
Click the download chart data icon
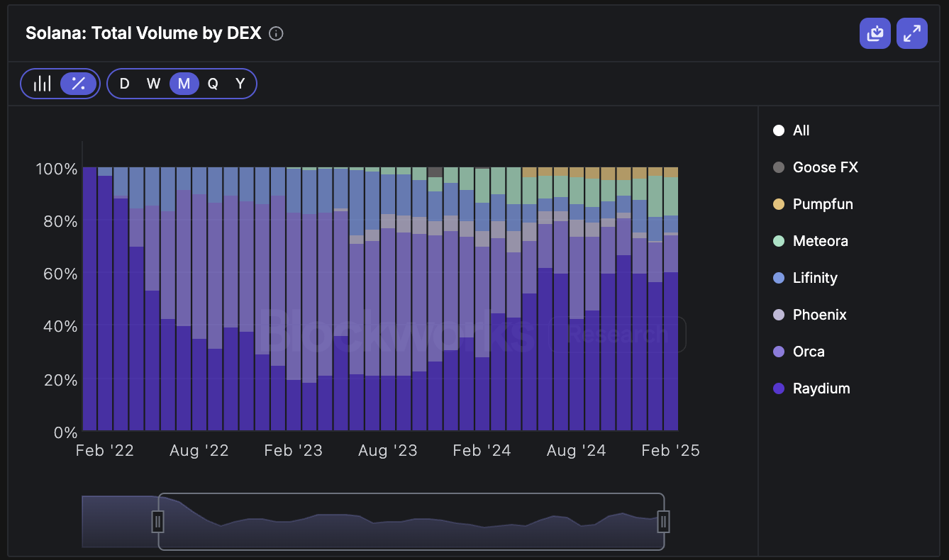875,33
